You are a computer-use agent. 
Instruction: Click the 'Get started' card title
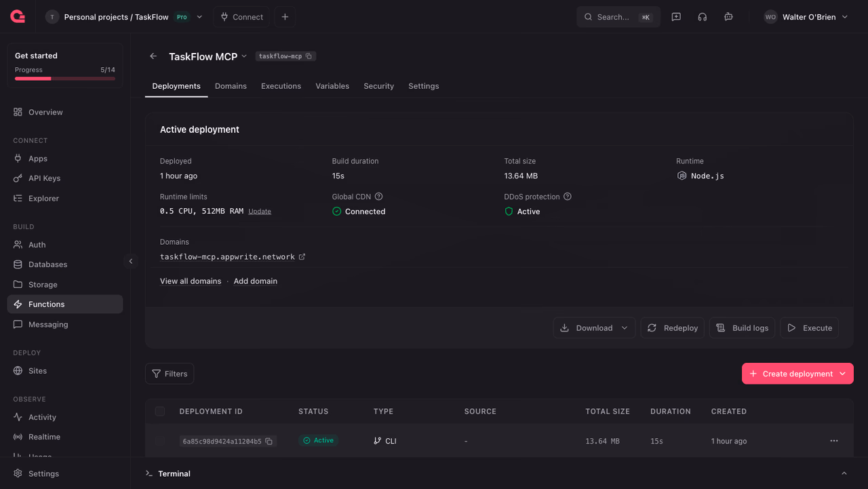pos(36,56)
